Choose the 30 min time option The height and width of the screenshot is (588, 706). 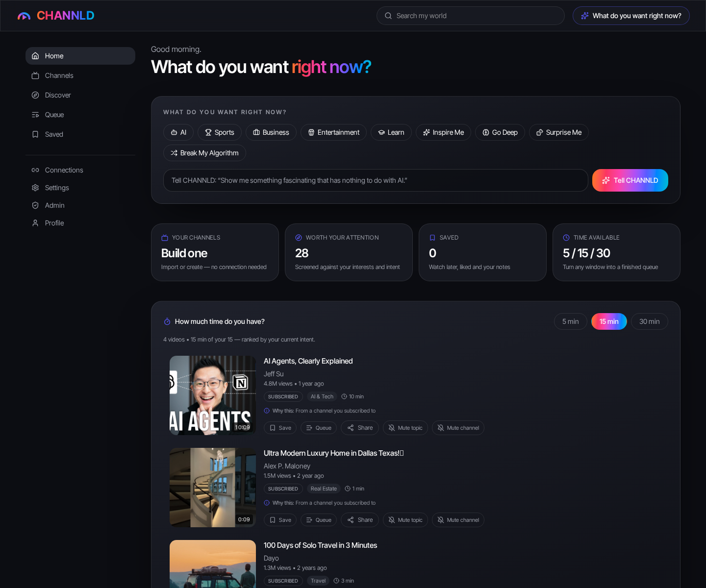[650, 321]
